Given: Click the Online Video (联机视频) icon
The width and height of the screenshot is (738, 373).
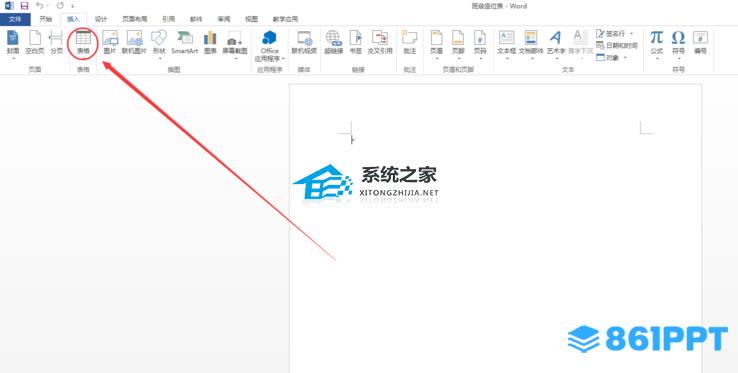Looking at the screenshot, I should pos(304,43).
